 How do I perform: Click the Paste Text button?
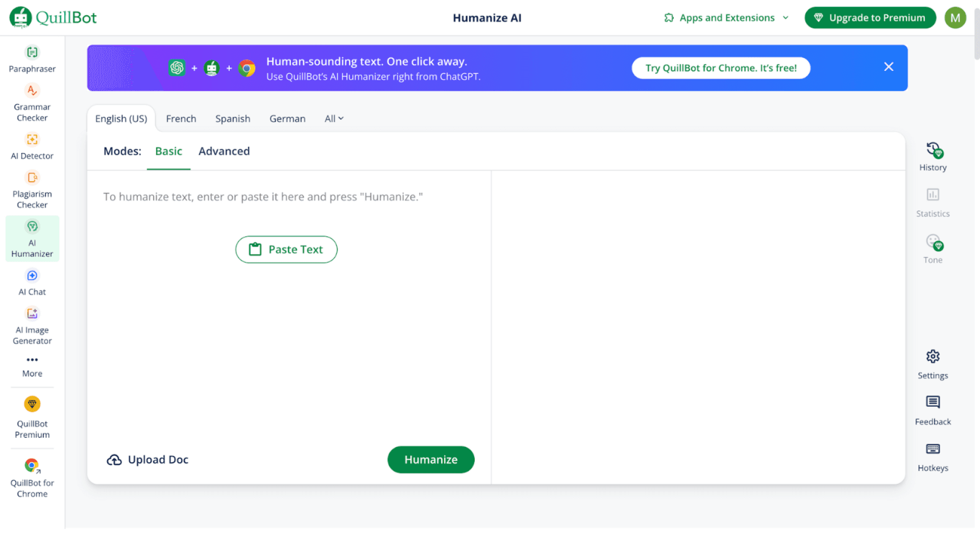[x=286, y=249]
